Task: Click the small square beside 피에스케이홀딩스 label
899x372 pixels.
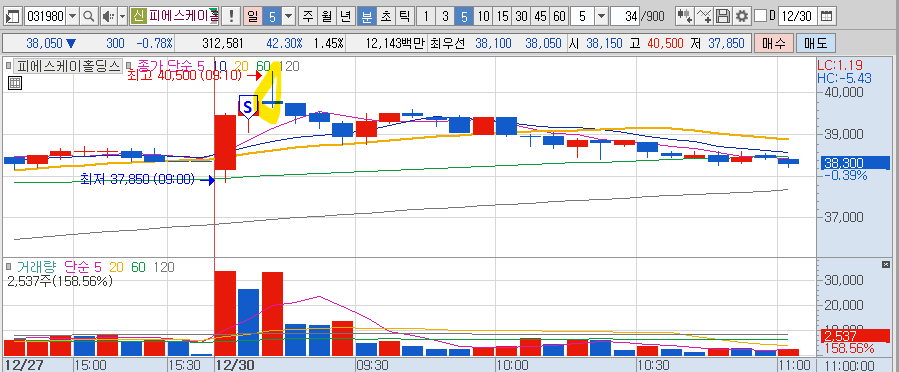Action: [8, 65]
